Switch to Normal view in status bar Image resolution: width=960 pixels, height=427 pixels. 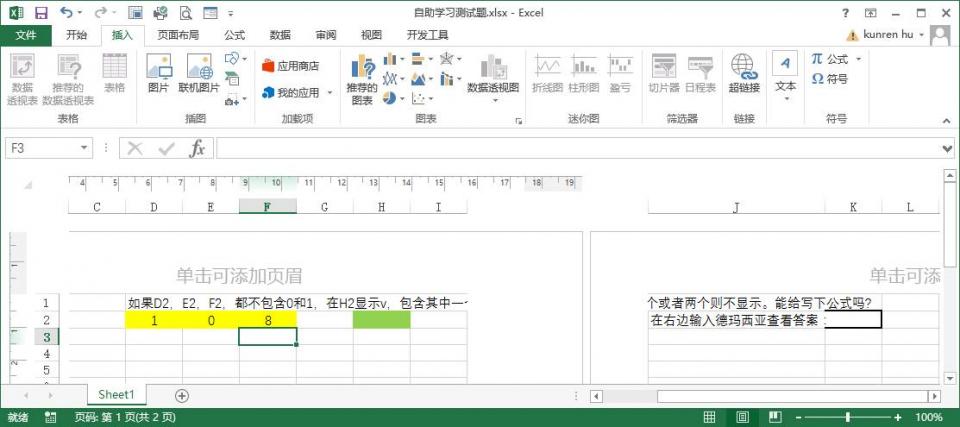[709, 417]
